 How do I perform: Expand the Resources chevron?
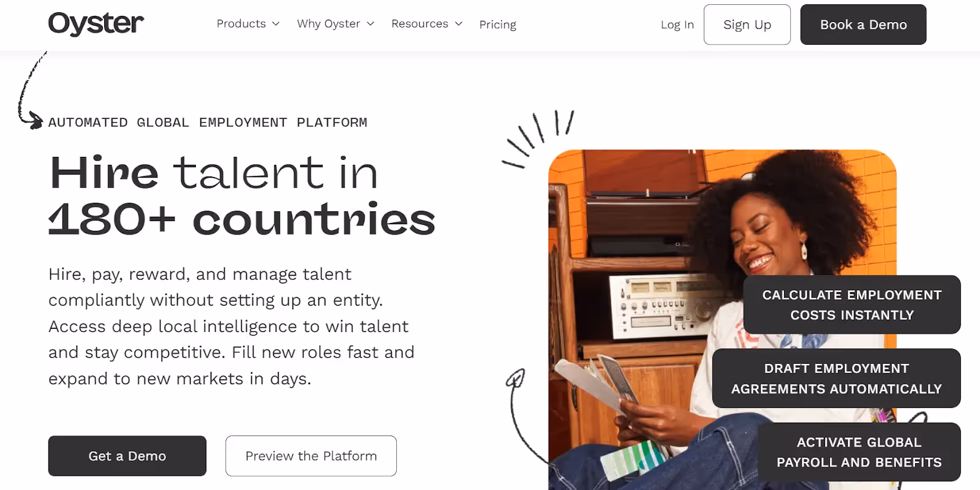pyautogui.click(x=458, y=24)
